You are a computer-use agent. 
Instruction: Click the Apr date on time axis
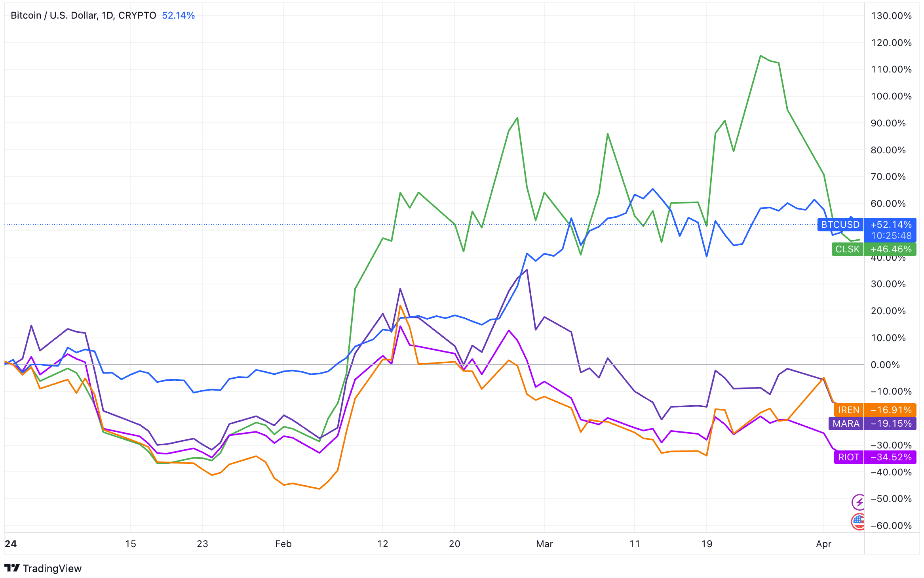coord(823,544)
